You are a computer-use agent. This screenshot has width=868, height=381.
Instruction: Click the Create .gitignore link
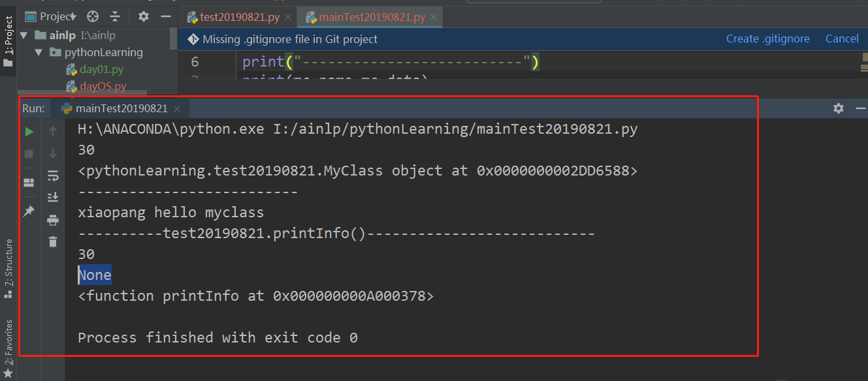tap(767, 38)
